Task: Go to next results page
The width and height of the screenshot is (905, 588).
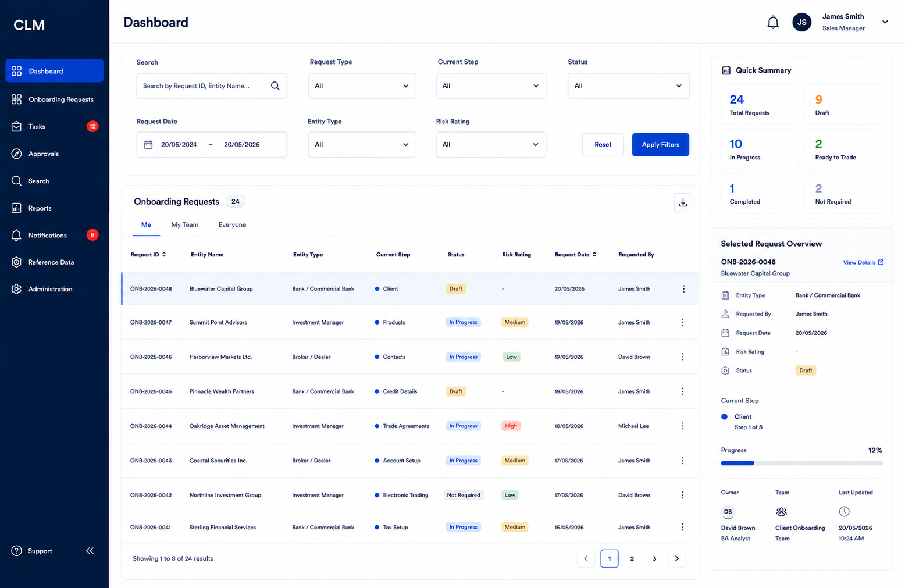Action: (676, 559)
